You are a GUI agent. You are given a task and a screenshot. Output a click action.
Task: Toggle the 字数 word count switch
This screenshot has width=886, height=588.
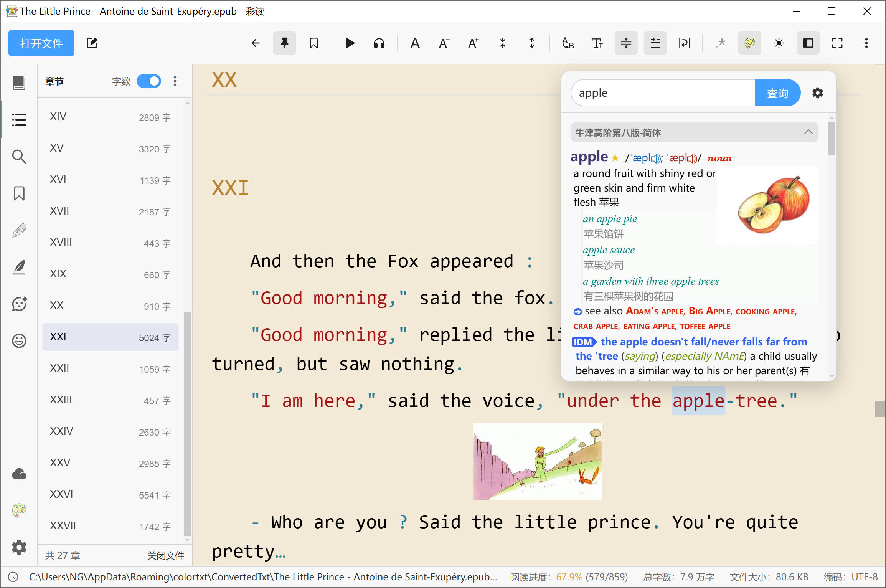(x=149, y=81)
